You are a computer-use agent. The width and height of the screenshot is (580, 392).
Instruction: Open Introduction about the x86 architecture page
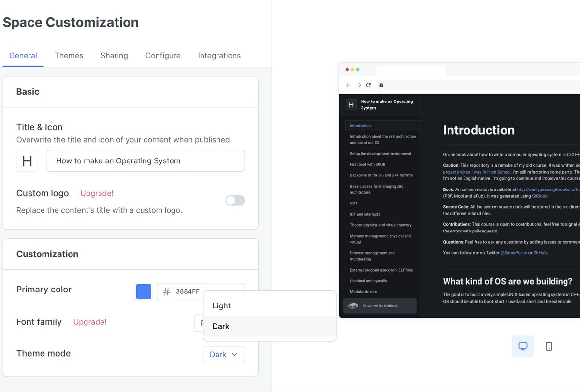(x=383, y=139)
